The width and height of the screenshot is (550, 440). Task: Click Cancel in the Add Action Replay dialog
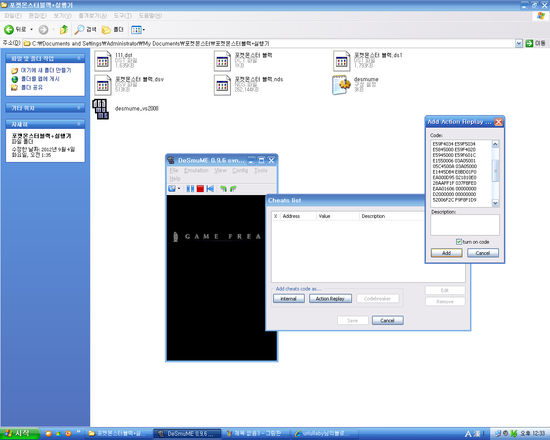483,253
